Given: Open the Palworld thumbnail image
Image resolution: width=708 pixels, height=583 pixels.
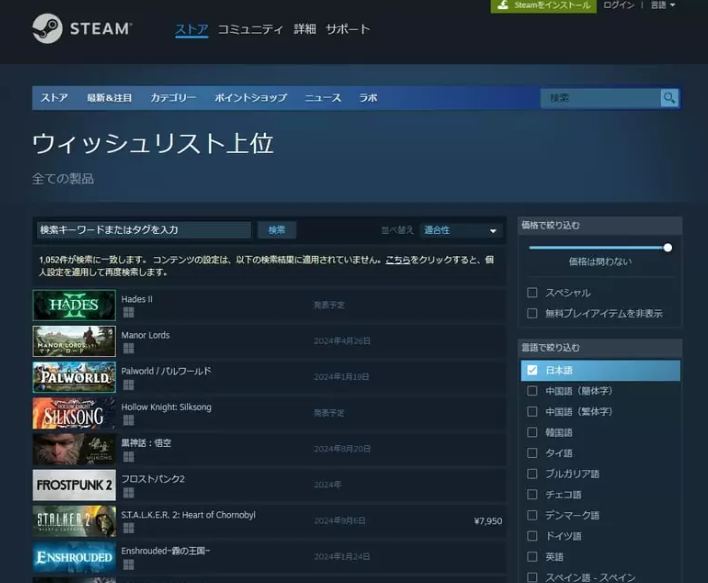Looking at the screenshot, I should tap(74, 377).
